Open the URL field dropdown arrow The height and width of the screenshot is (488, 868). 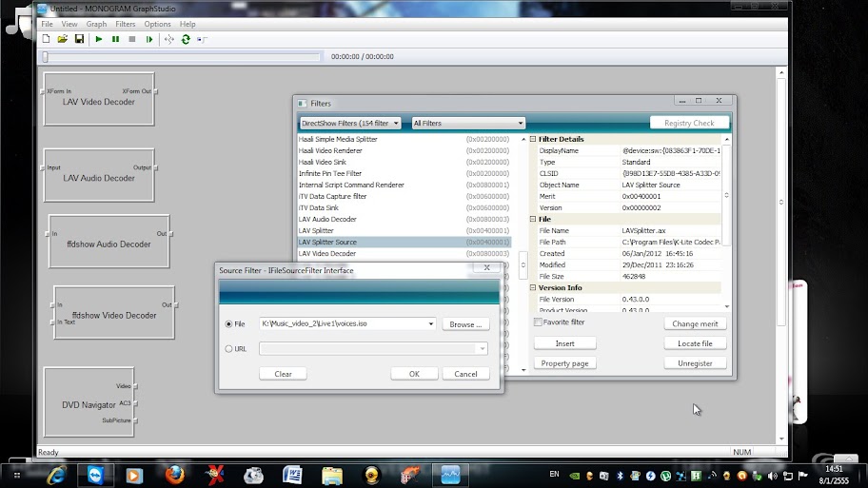tap(483, 349)
